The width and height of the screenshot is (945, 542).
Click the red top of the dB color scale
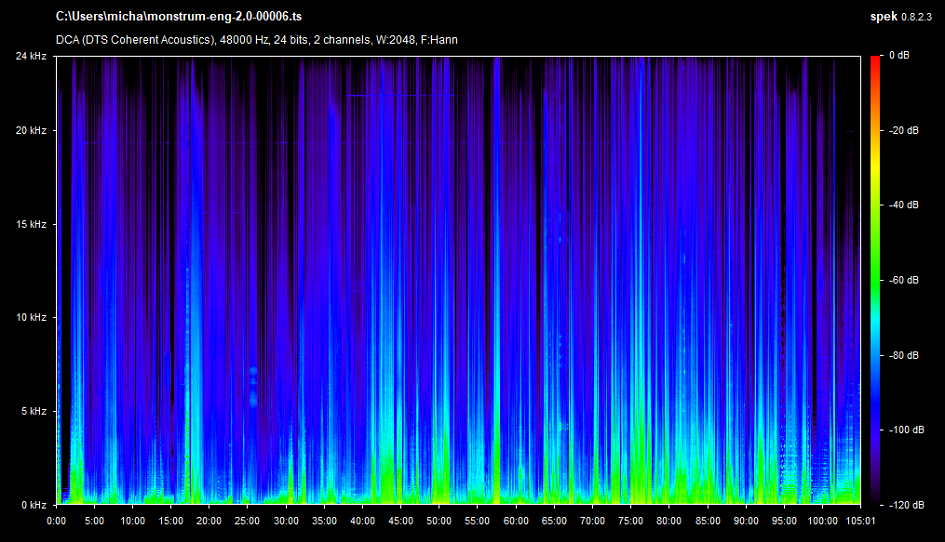(875, 62)
